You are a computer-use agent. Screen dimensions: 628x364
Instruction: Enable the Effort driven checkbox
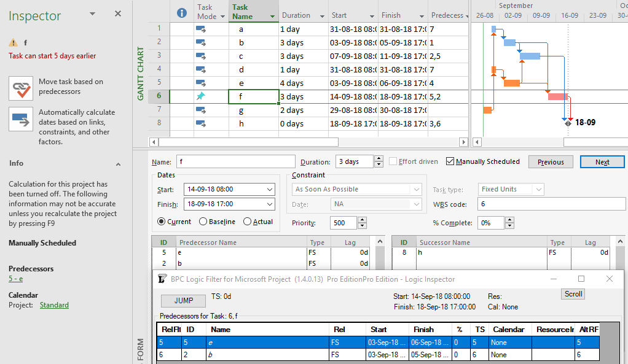coord(393,161)
